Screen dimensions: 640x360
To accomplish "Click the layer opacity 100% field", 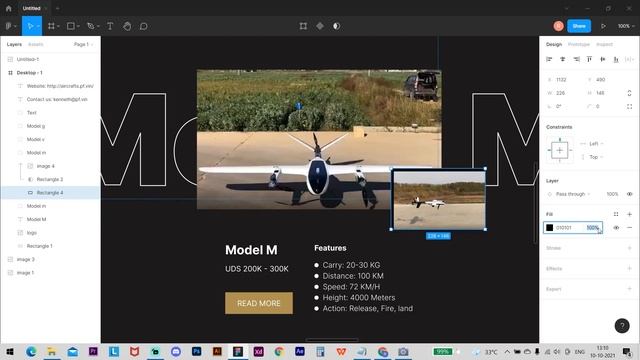I will pos(612,194).
